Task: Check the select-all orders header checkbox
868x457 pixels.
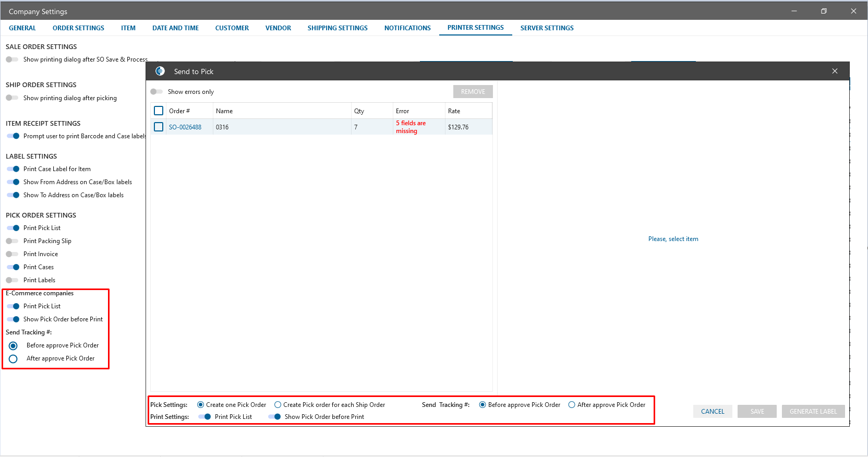Action: [x=159, y=111]
